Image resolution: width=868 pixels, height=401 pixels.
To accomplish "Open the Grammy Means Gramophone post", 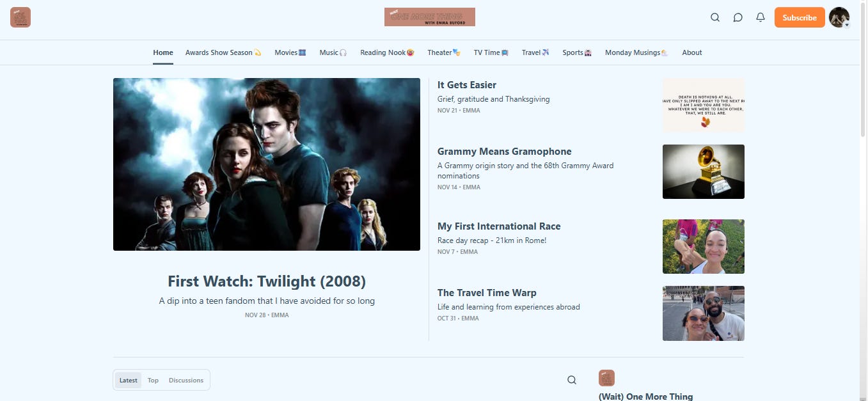I will pyautogui.click(x=505, y=152).
